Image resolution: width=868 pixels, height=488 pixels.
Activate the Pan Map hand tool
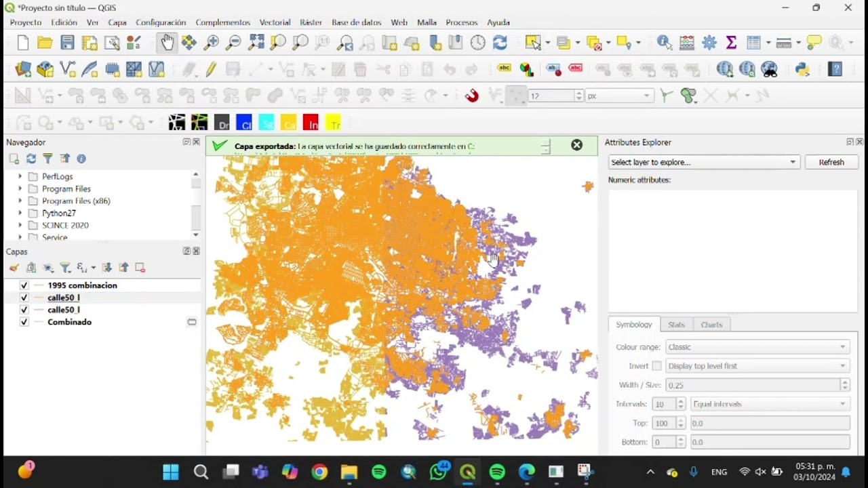167,43
